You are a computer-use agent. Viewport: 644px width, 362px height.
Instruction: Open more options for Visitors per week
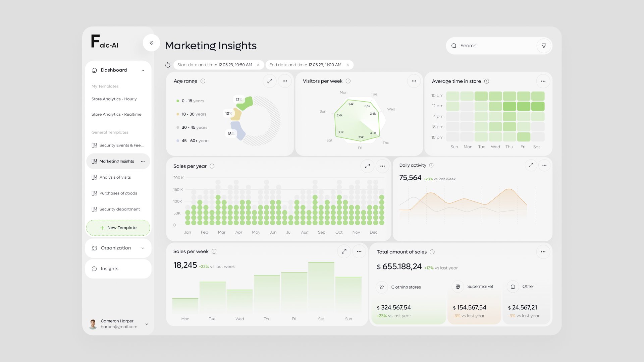pos(414,81)
